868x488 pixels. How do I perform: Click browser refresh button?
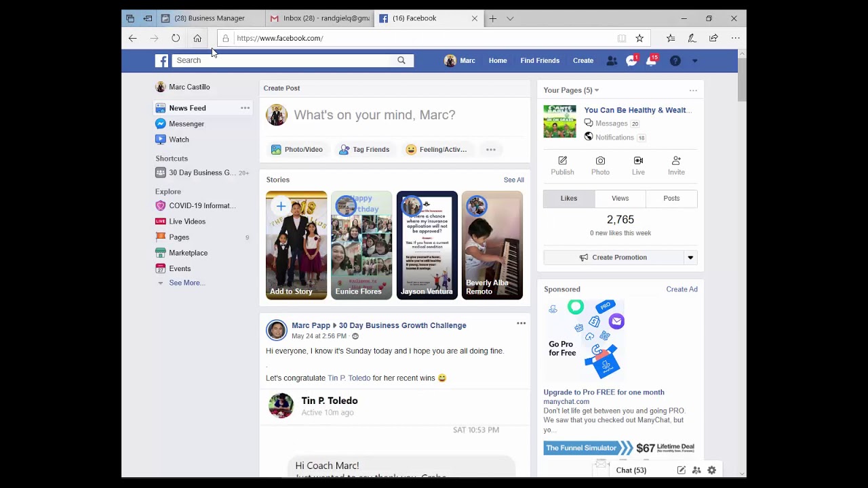(x=176, y=38)
